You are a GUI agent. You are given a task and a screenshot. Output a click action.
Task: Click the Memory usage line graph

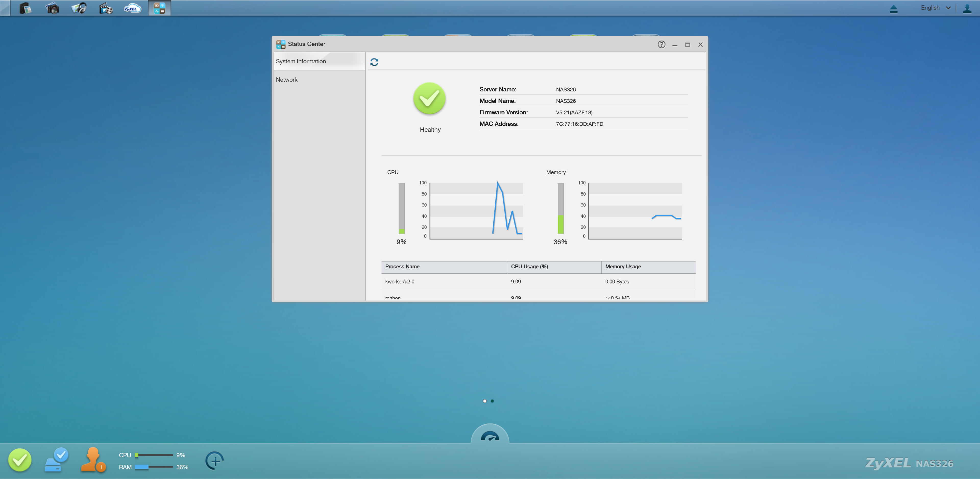click(x=635, y=211)
